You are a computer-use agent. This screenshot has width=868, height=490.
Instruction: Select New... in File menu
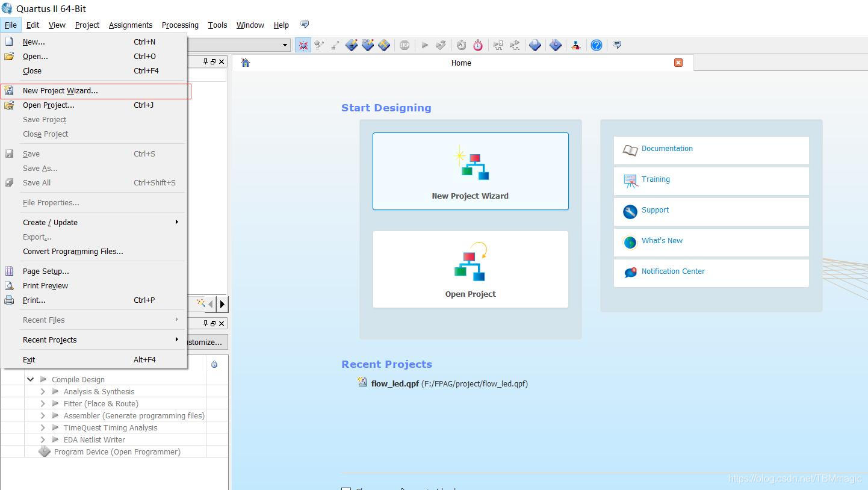(94, 42)
